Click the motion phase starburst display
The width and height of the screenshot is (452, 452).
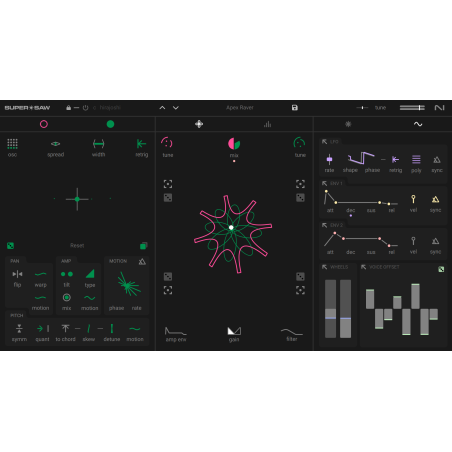coord(128,284)
